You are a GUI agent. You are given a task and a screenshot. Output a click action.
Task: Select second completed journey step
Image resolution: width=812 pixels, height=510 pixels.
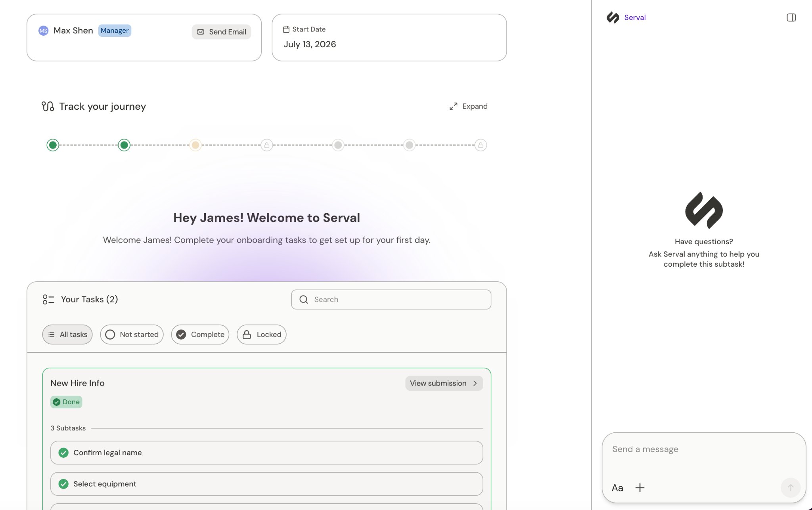124,145
